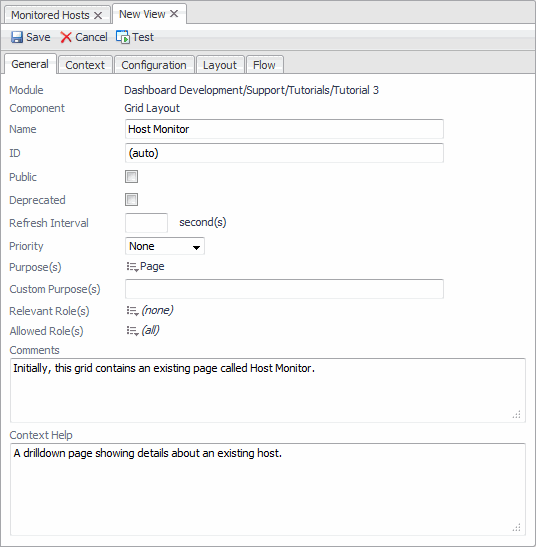The width and height of the screenshot is (536, 547).
Task: Click the second(s) unit label
Action: (x=203, y=222)
